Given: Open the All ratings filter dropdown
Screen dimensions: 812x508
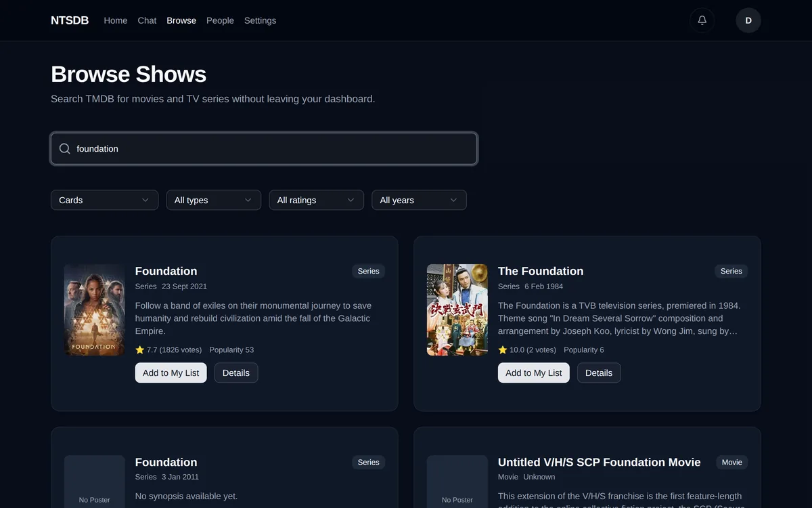Looking at the screenshot, I should pyautogui.click(x=316, y=200).
